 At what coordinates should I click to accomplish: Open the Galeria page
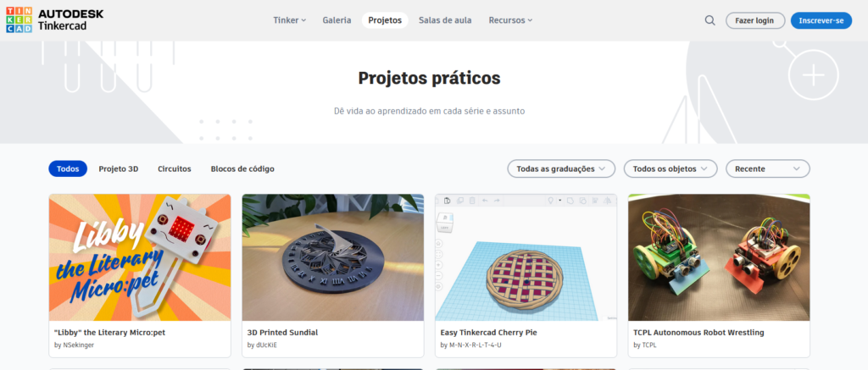tap(337, 20)
